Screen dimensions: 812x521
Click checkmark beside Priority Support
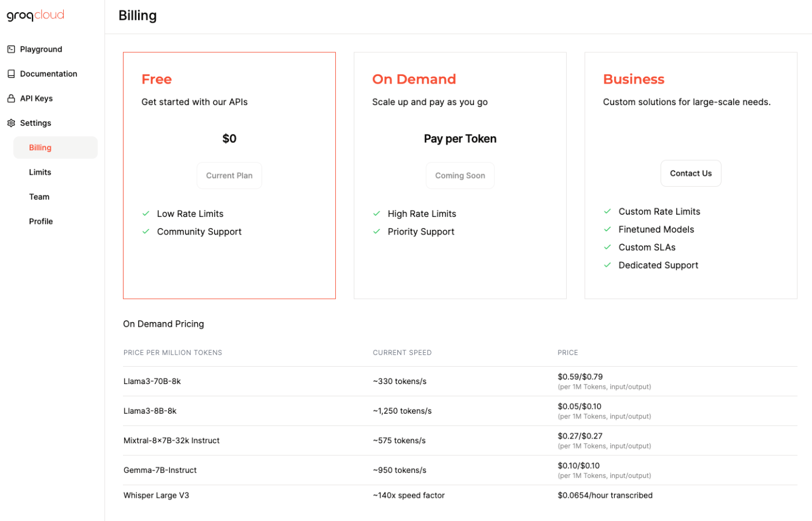(x=377, y=231)
